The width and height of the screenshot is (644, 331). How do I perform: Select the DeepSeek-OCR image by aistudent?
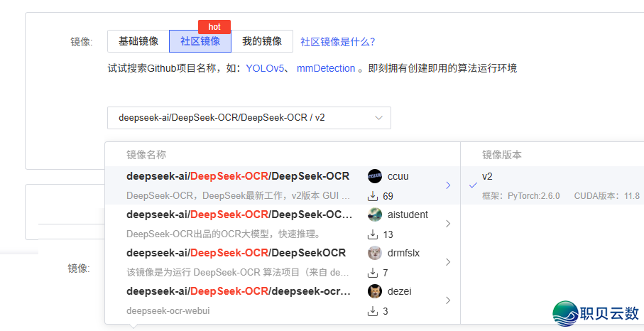(283, 224)
